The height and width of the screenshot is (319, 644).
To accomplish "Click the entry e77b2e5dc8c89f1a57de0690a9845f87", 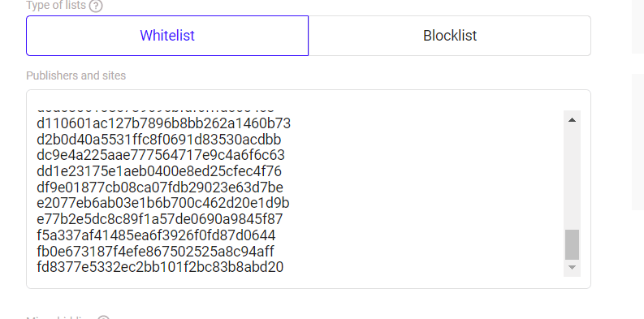I will [x=160, y=219].
